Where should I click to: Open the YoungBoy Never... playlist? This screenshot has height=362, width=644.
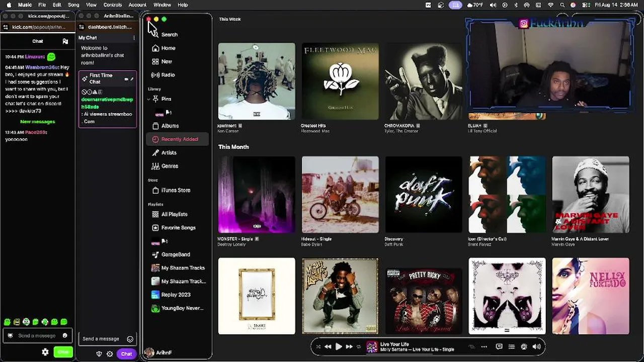tap(178, 308)
